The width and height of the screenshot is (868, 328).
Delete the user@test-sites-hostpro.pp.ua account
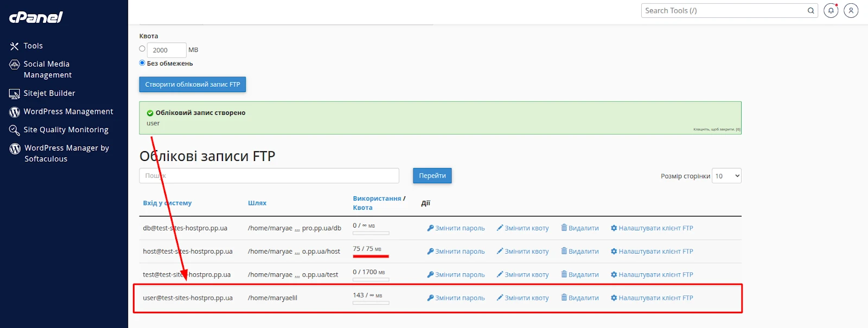(580, 298)
